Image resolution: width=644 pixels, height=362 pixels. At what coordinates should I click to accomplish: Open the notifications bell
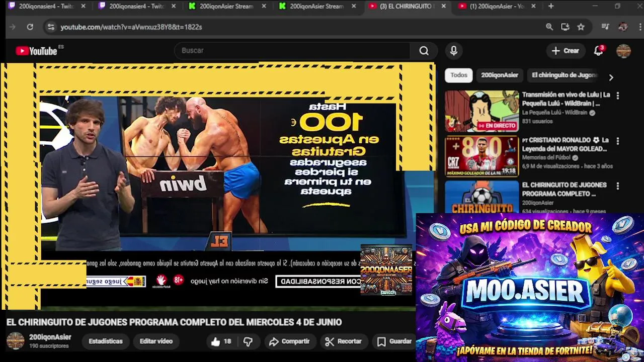click(598, 50)
